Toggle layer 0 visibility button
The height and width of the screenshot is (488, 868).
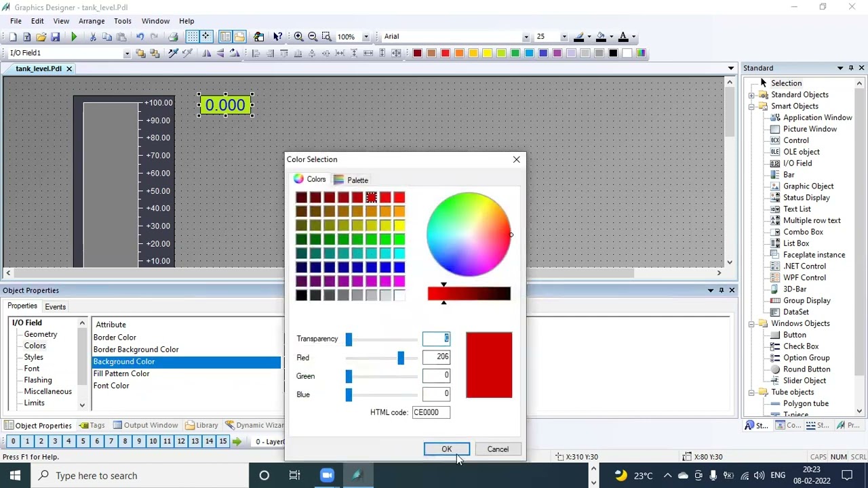(x=13, y=442)
